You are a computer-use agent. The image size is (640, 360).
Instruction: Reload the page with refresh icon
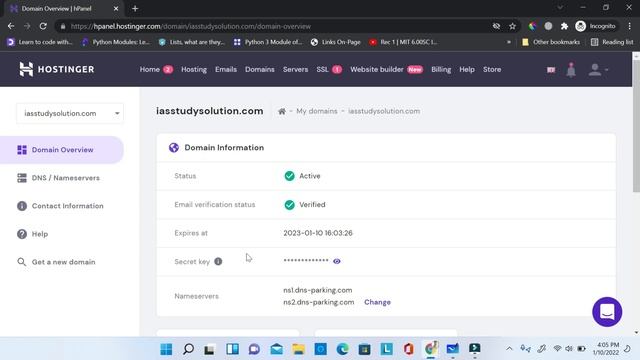point(43,26)
